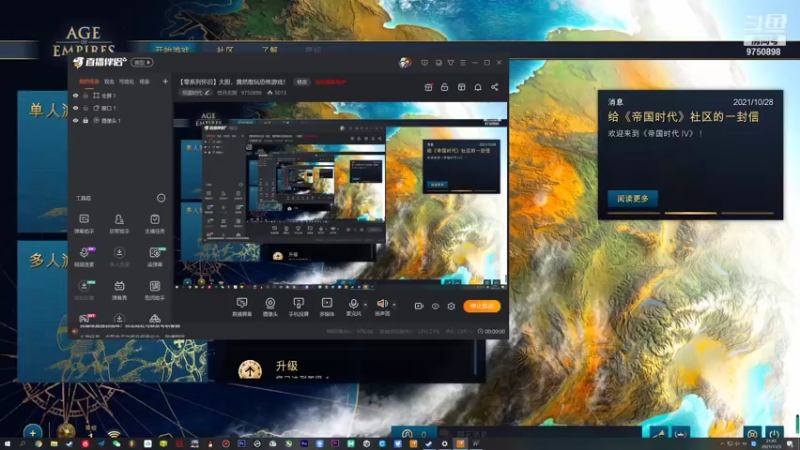
Task: Add a multimedia source (多媒体)
Action: tap(327, 307)
